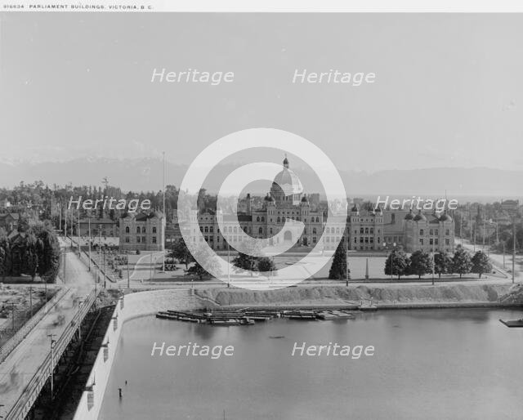This screenshot has width=523, height=420.
Task: Click the caption "PARLIAMENT BUILDINGS, VICTORIA, B.C."
Action: 91,7
